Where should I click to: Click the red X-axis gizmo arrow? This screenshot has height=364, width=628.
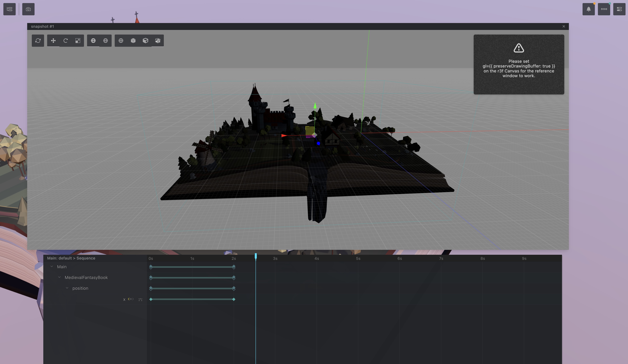[x=284, y=136]
